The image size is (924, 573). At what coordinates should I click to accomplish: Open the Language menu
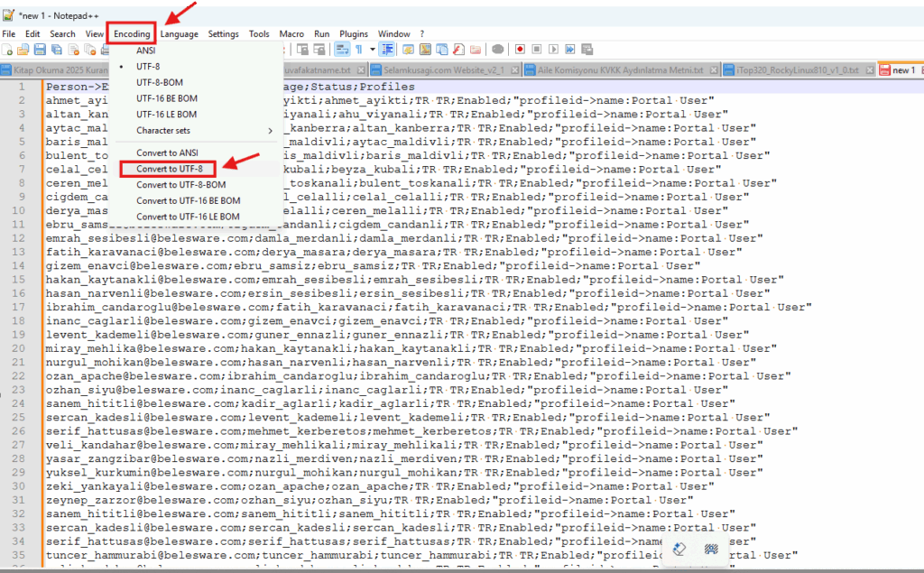pos(180,33)
